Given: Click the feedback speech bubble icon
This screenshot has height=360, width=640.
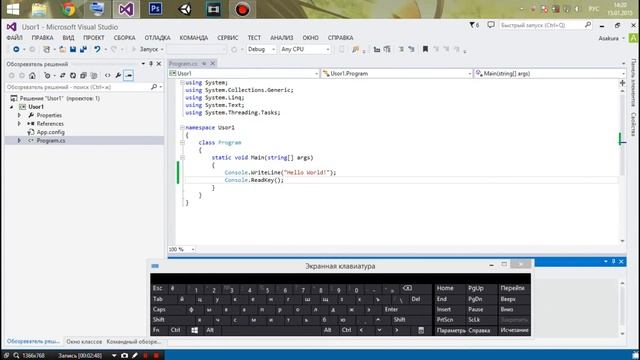Looking at the screenshot, I should click(x=491, y=25).
